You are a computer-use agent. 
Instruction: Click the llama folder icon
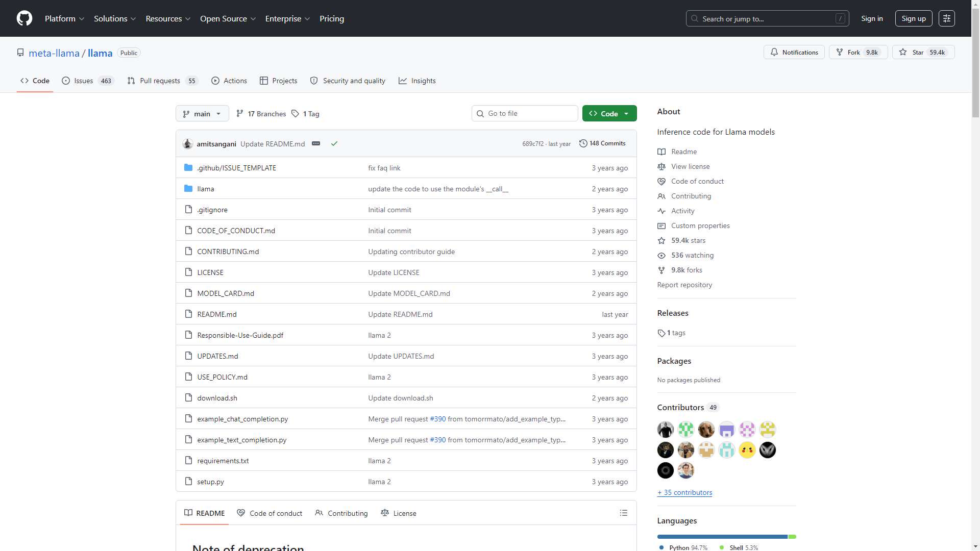[x=188, y=189]
